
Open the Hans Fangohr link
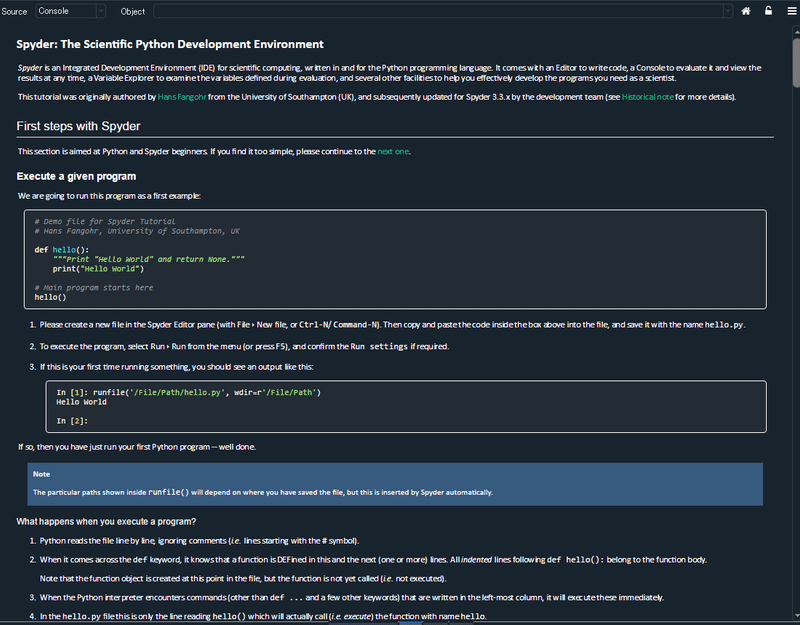coord(182,97)
